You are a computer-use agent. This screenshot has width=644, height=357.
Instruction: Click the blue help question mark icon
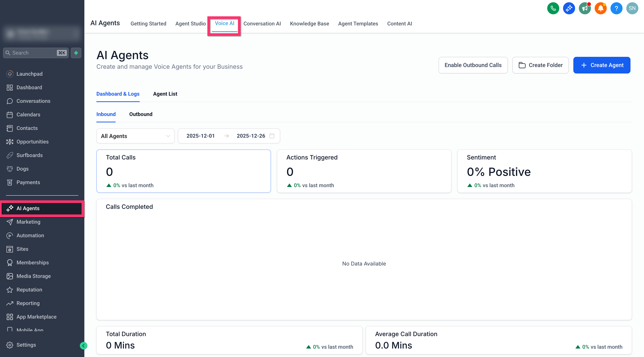click(616, 8)
